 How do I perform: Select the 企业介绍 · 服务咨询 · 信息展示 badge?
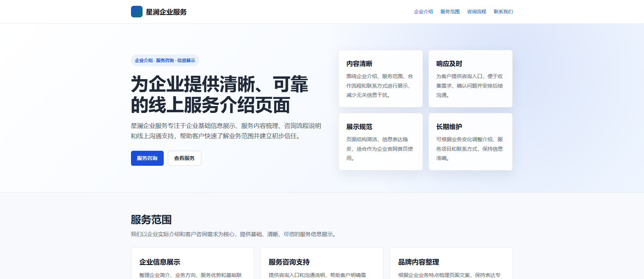click(165, 60)
